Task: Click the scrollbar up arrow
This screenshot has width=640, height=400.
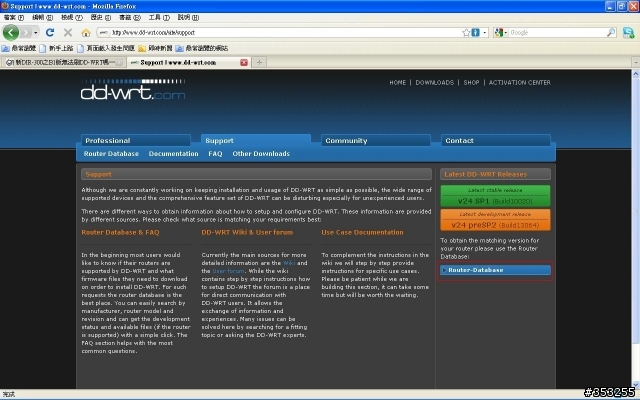Action: pyautogui.click(x=636, y=74)
